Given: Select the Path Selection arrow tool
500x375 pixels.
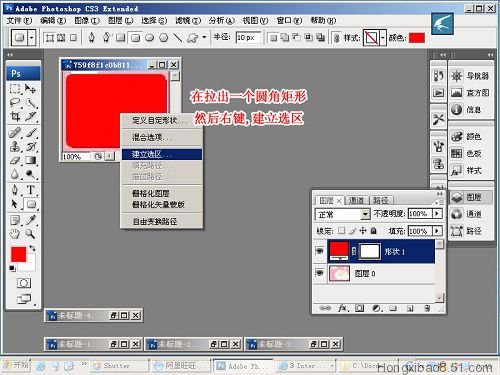Looking at the screenshot, I should pyautogui.click(x=15, y=204).
